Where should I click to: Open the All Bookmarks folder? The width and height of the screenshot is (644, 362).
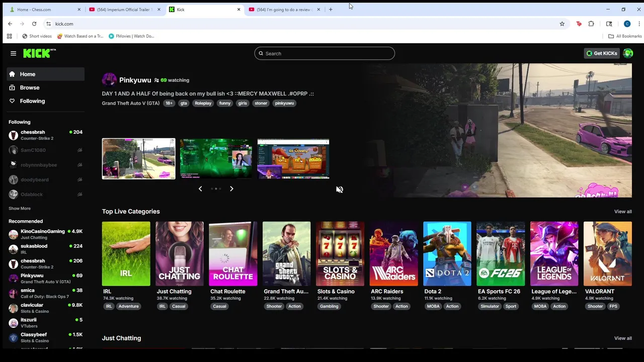(x=625, y=36)
